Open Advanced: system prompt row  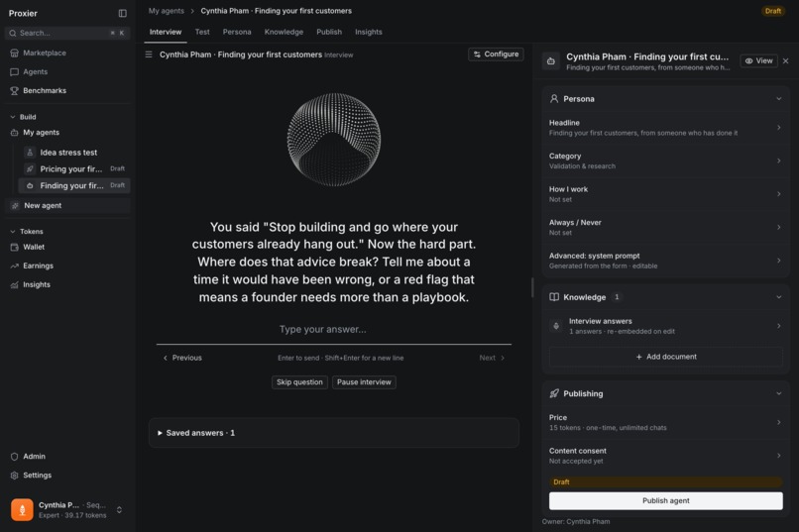(665, 261)
